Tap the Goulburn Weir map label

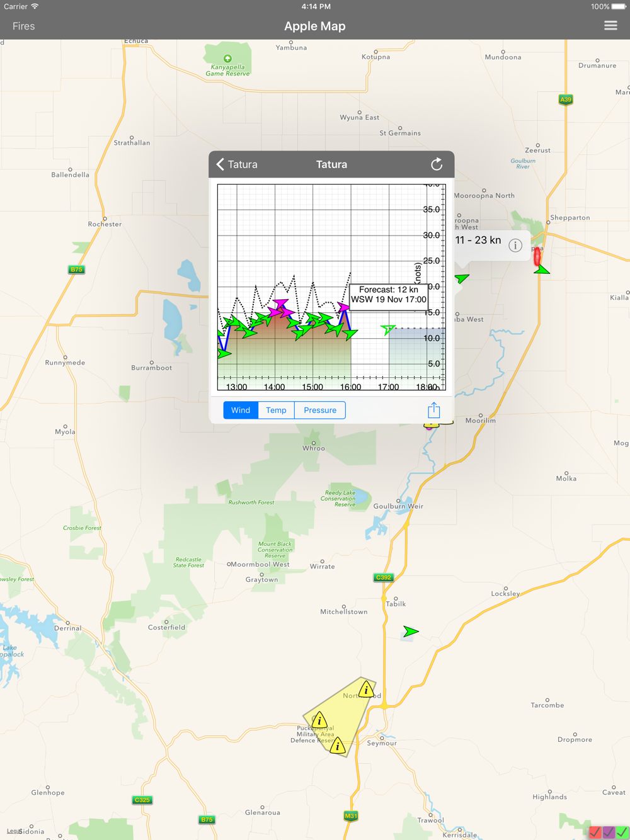(x=398, y=506)
